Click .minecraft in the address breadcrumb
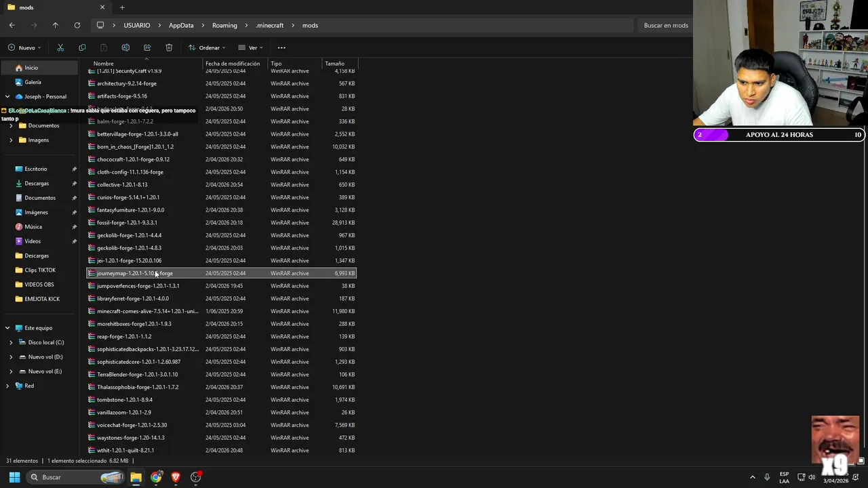The height and width of the screenshot is (488, 868). pos(269,25)
